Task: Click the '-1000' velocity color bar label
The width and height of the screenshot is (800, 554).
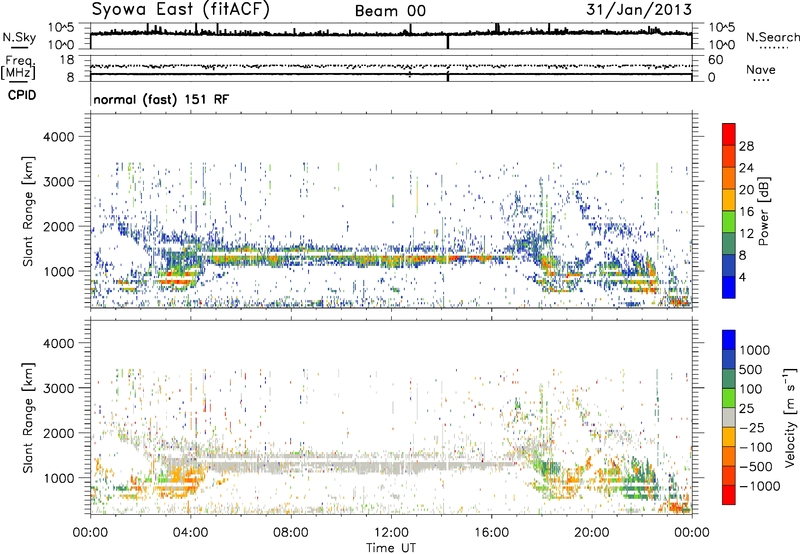Action: tap(760, 486)
